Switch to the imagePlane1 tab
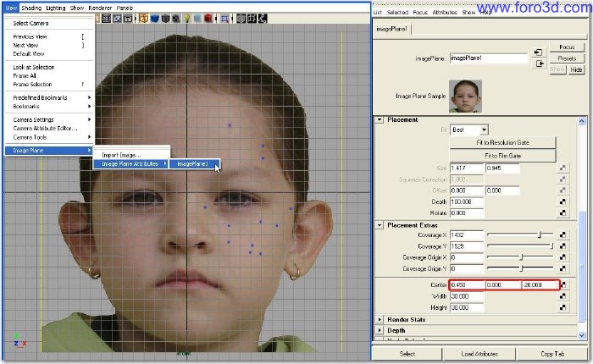Image resolution: width=593 pixels, height=364 pixels. [x=391, y=29]
